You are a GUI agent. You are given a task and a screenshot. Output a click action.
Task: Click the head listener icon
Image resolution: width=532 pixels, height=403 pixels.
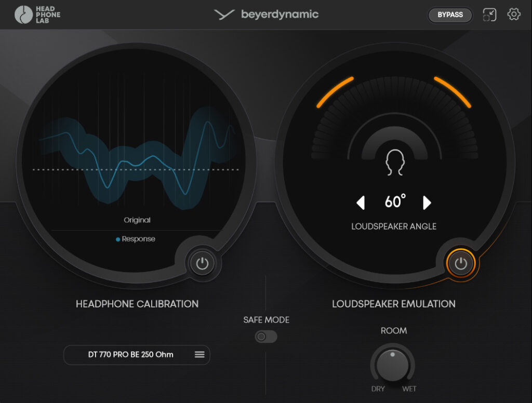click(394, 163)
